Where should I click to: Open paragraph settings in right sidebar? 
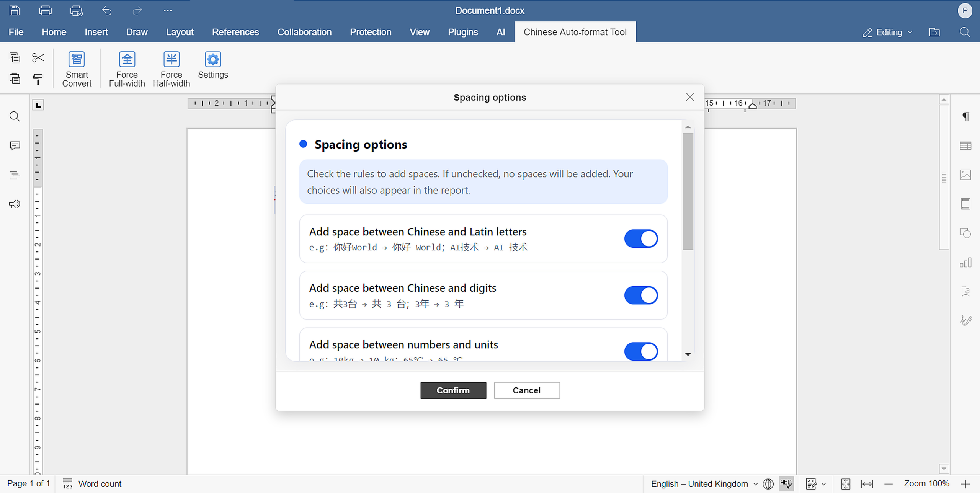coord(965,116)
